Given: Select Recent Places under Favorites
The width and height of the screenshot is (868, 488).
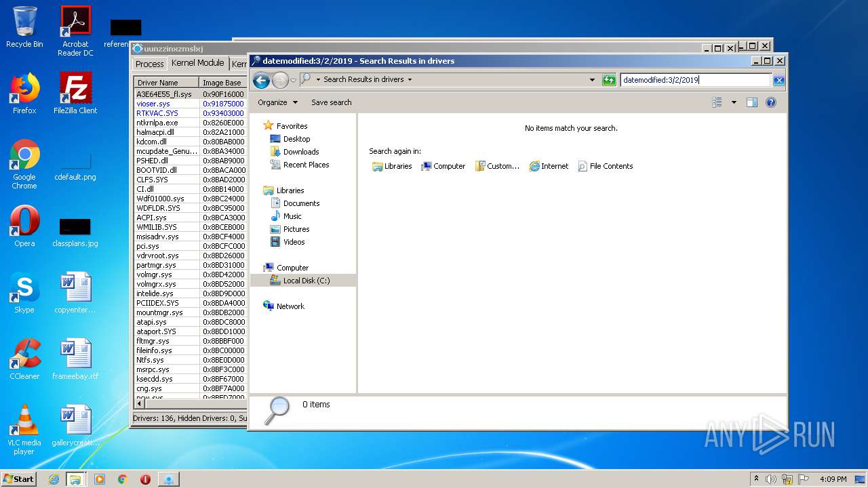Looking at the screenshot, I should pyautogui.click(x=300, y=165).
